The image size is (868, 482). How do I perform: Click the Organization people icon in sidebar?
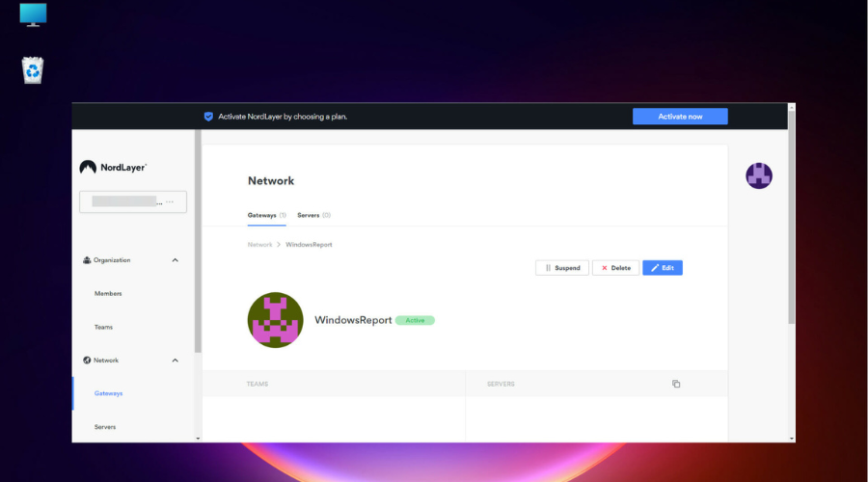tap(87, 260)
